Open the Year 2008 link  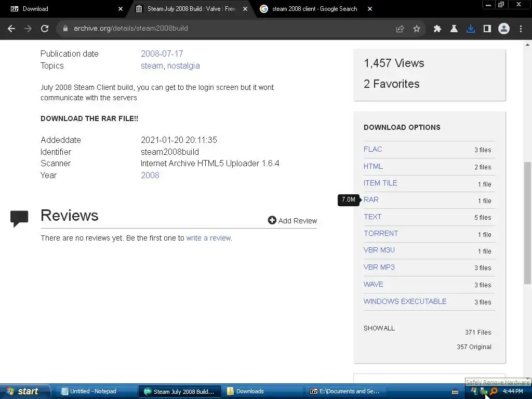coord(150,175)
